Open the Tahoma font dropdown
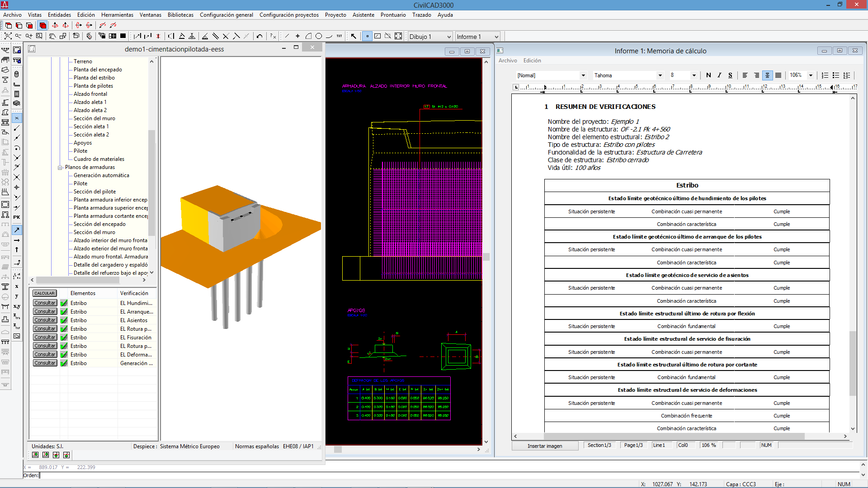 pyautogui.click(x=660, y=75)
